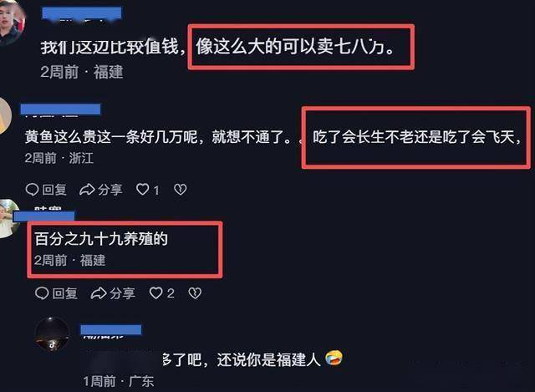
Task: Open the avatar beside the 黄鱼这么贵 comment
Action: click(x=5, y=115)
